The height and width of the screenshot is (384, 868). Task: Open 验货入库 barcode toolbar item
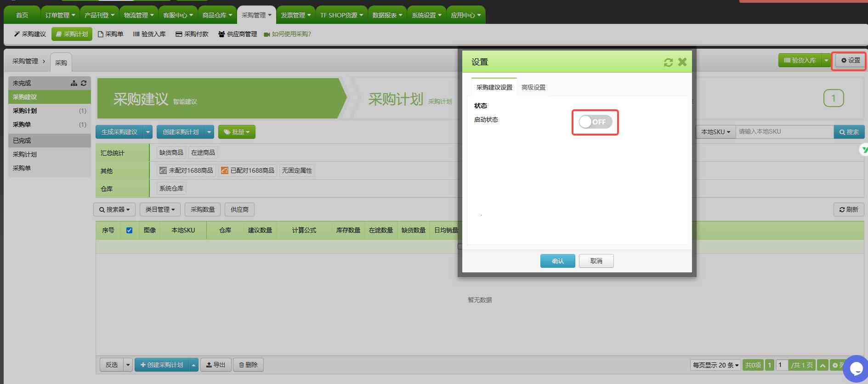[x=149, y=34]
